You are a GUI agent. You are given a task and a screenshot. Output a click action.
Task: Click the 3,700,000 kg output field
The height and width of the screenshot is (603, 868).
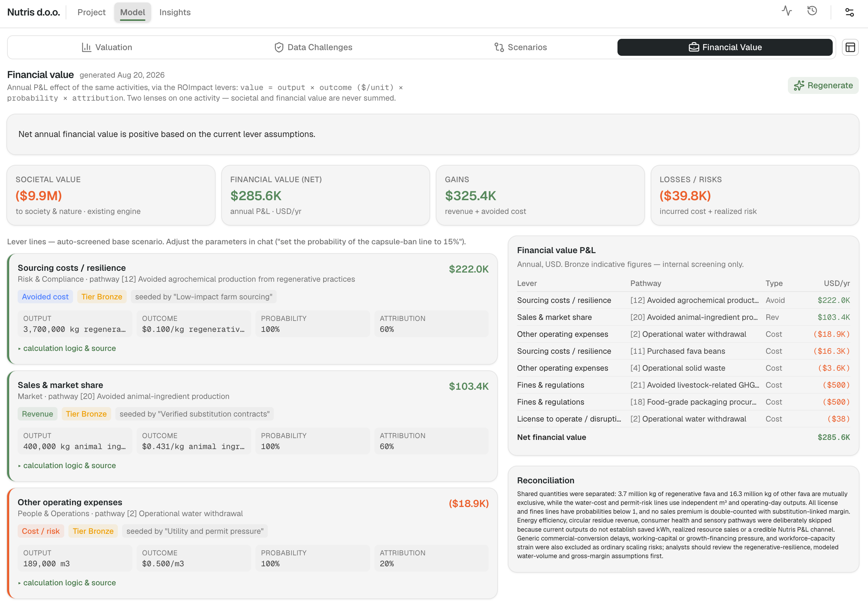point(75,324)
